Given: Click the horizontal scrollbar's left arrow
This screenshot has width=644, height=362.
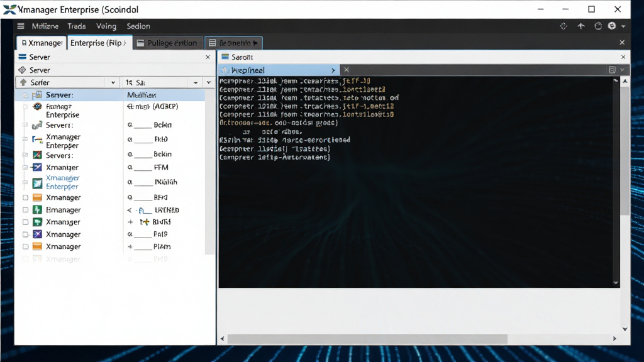Looking at the screenshot, I should click(222, 339).
